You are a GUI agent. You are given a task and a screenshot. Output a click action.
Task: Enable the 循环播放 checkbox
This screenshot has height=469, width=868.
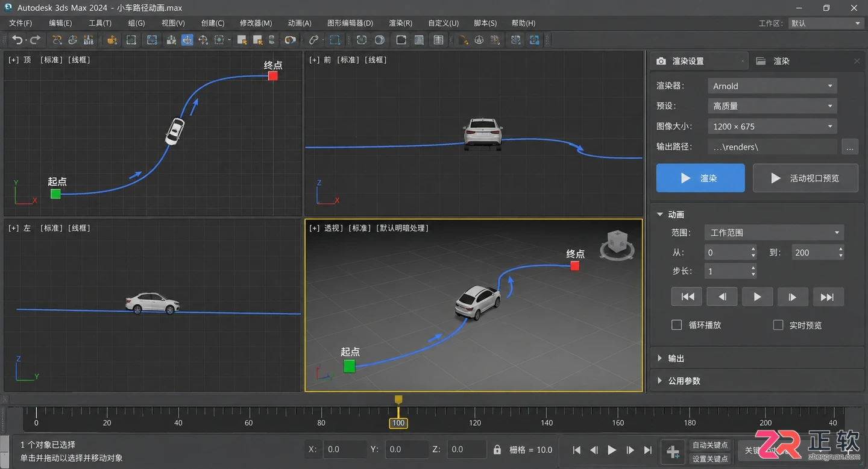coord(676,325)
